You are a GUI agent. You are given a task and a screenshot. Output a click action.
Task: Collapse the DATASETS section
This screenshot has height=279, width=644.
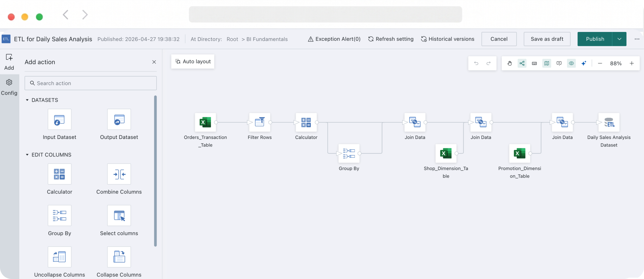(27, 100)
